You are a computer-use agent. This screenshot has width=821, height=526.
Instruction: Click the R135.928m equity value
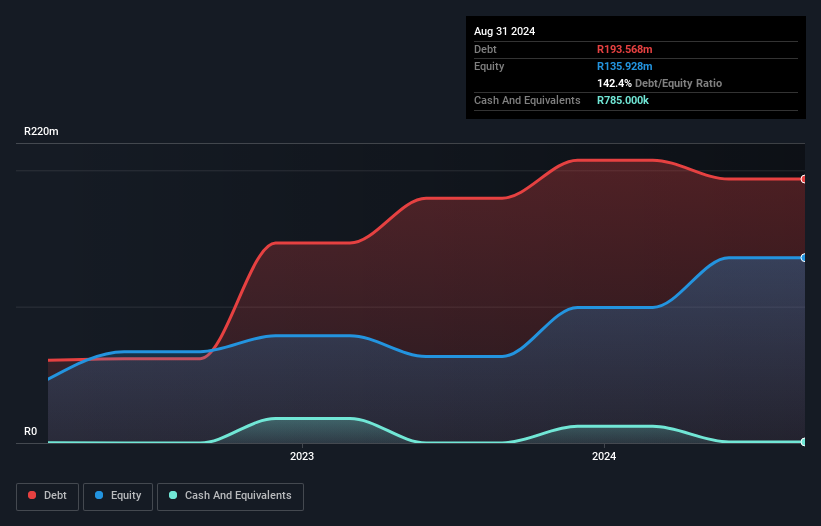(625, 66)
